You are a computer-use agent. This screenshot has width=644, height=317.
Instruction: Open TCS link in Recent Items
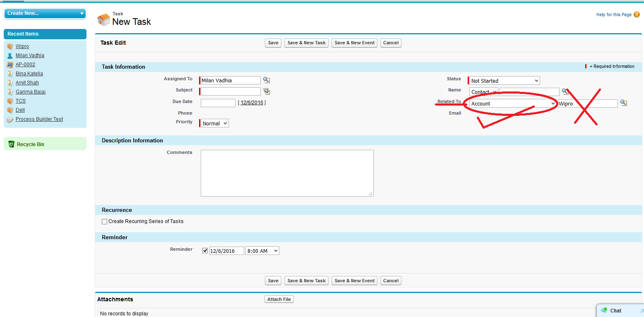(x=21, y=101)
